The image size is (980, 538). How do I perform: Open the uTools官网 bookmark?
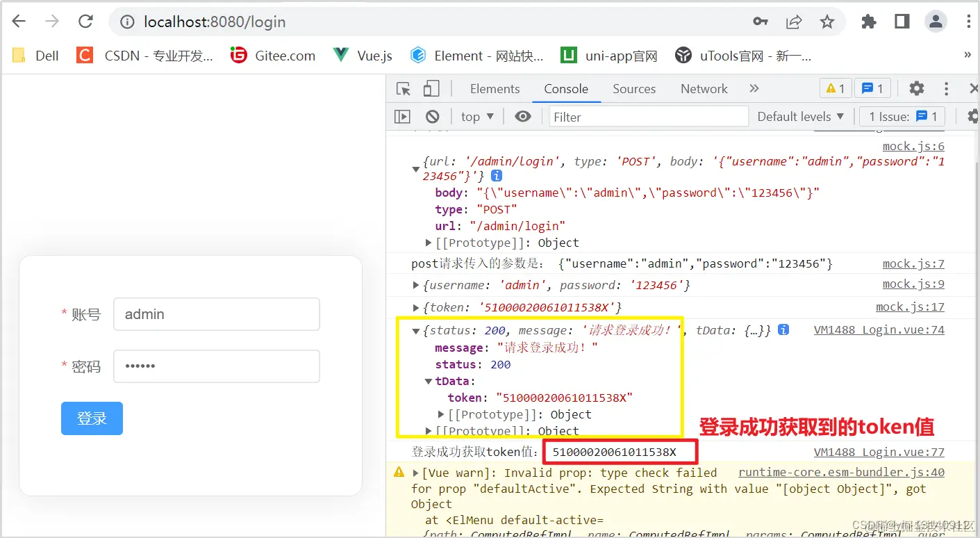[743, 56]
